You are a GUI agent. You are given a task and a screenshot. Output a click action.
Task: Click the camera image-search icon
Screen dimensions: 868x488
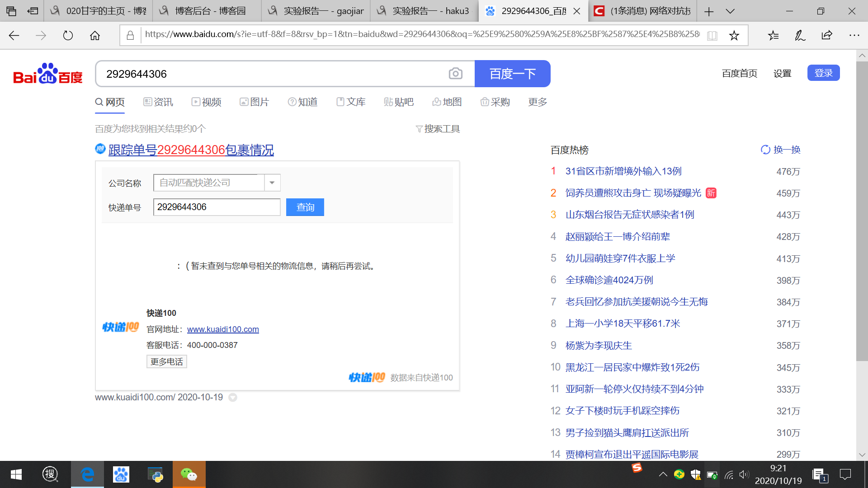(455, 74)
